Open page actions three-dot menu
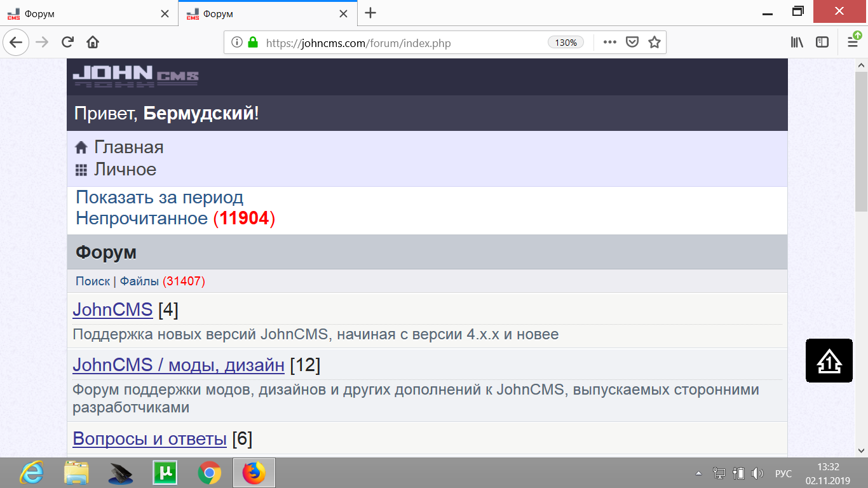The image size is (868, 488). 609,43
